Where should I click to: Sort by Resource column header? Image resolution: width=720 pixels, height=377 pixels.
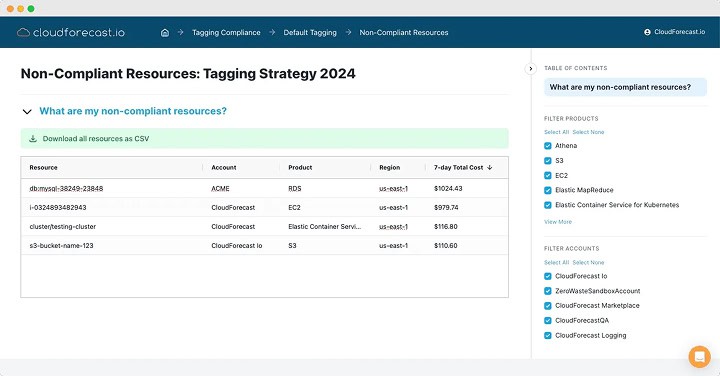[x=43, y=168]
